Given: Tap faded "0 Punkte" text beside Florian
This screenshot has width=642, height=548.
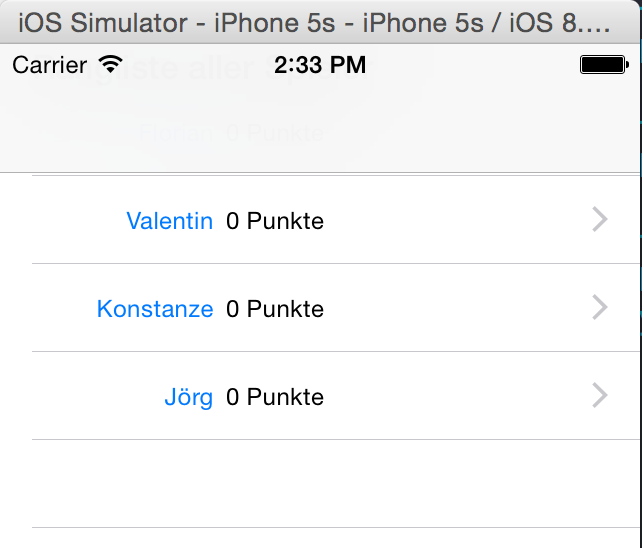Looking at the screenshot, I should (275, 133).
